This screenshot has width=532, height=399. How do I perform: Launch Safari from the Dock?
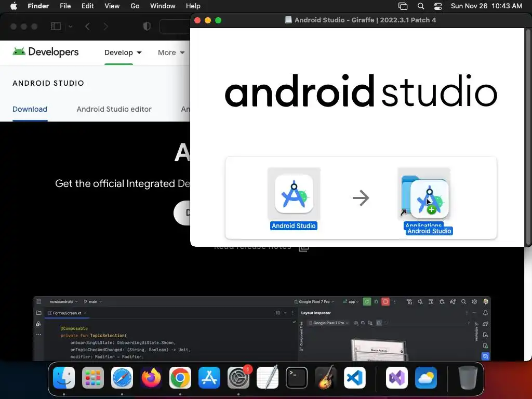coord(122,378)
